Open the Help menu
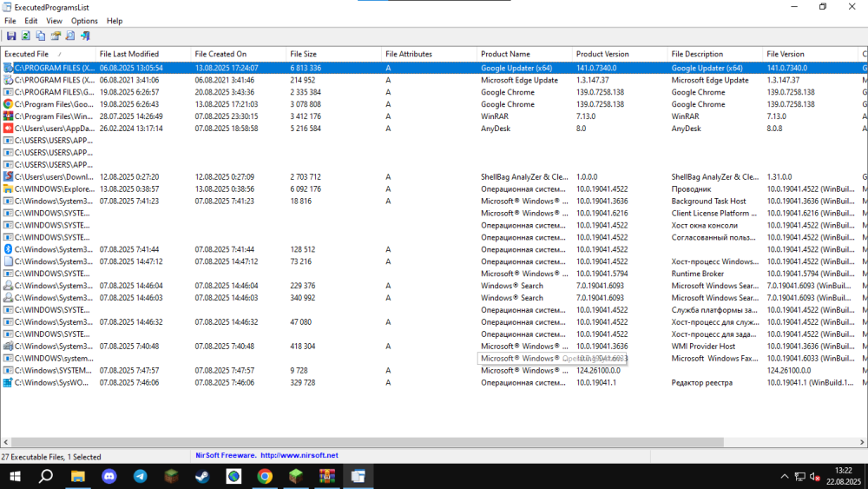The image size is (868, 489). pos(115,21)
